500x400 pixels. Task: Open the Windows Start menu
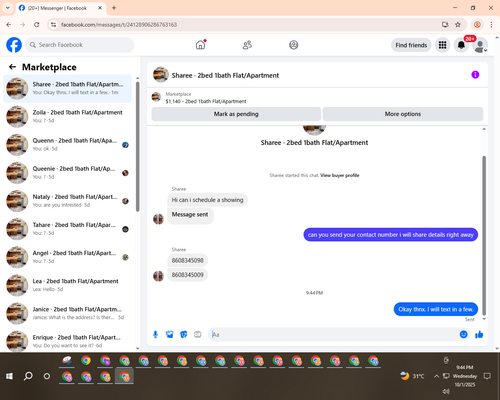pos(9,376)
